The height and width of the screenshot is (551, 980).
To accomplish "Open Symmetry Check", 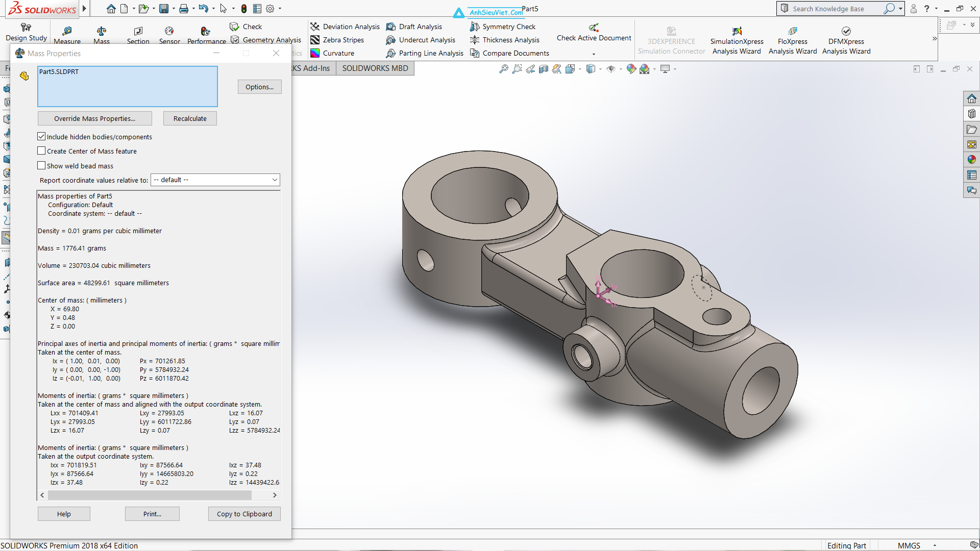I will [x=503, y=27].
